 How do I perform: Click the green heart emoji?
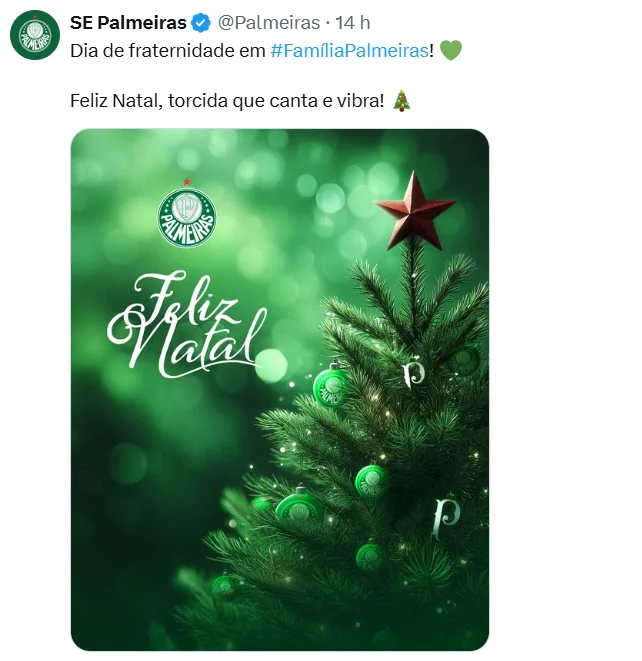coord(451,50)
